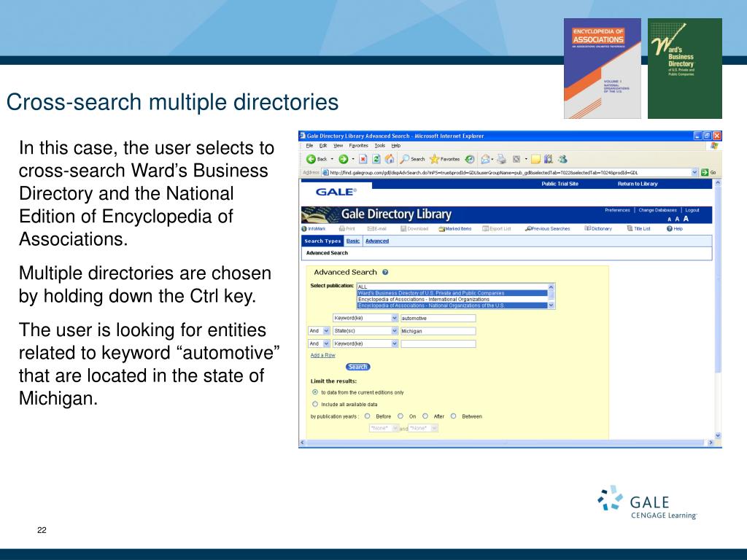This screenshot has width=747, height=560.
Task: Open the Title List
Action: [x=639, y=229]
